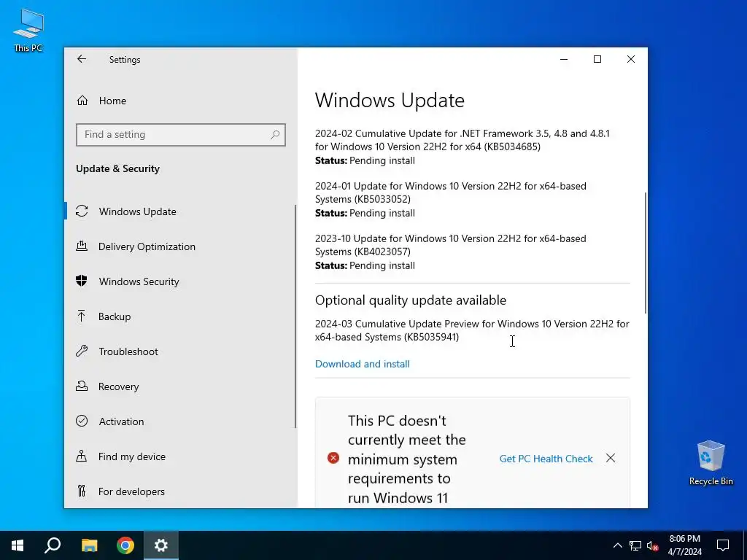
Task: Open Get PC Health Check link
Action: pos(546,459)
